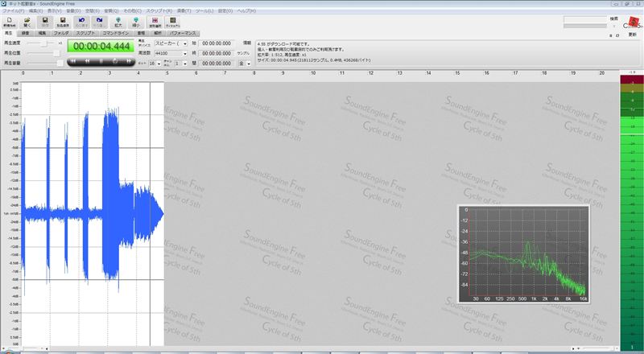Adjust the 再生速度 playback speed slider

pyautogui.click(x=41, y=43)
